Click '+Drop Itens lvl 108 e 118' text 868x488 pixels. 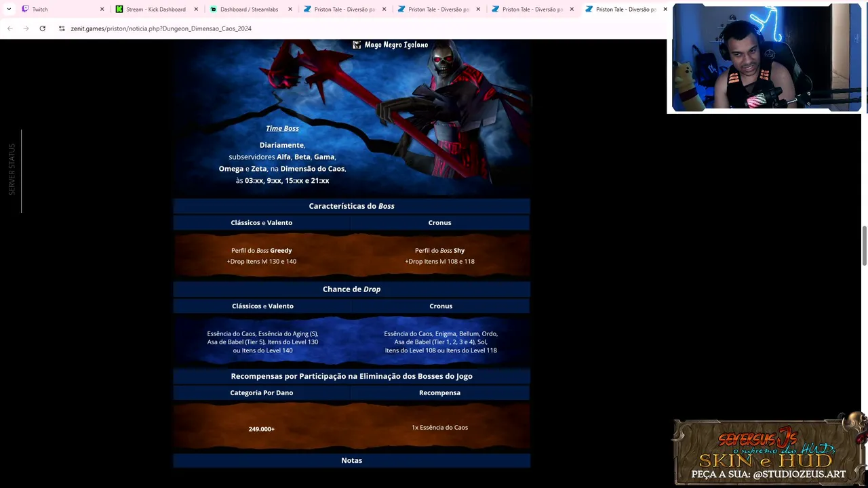click(439, 262)
